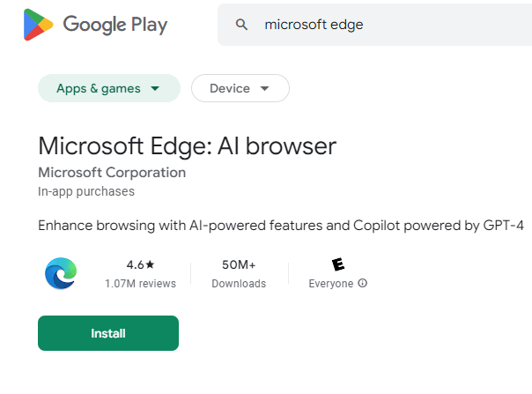The height and width of the screenshot is (394, 532).
Task: Visit the Microsoft Corporation developer link
Action: coord(112,172)
